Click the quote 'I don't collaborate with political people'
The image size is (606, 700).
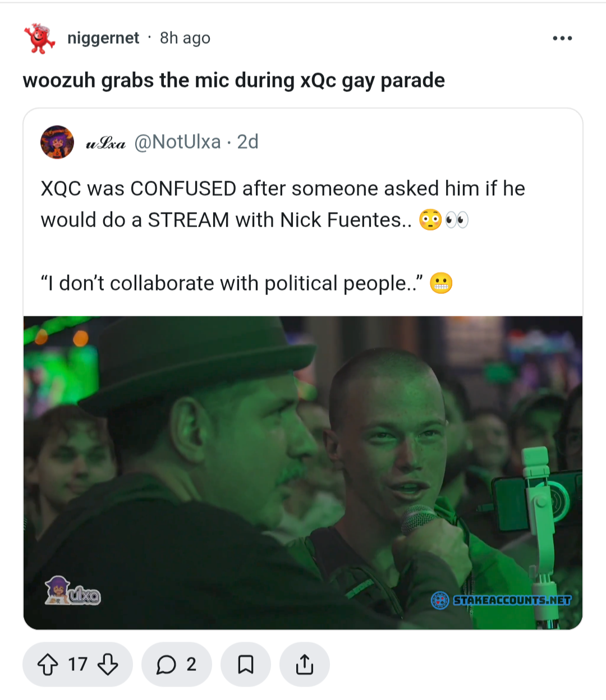[x=230, y=283]
